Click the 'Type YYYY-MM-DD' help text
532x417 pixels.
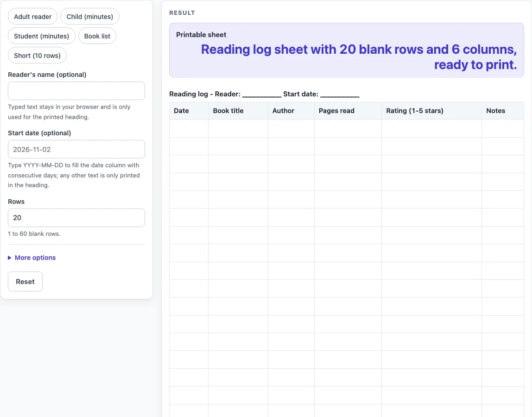(74, 175)
